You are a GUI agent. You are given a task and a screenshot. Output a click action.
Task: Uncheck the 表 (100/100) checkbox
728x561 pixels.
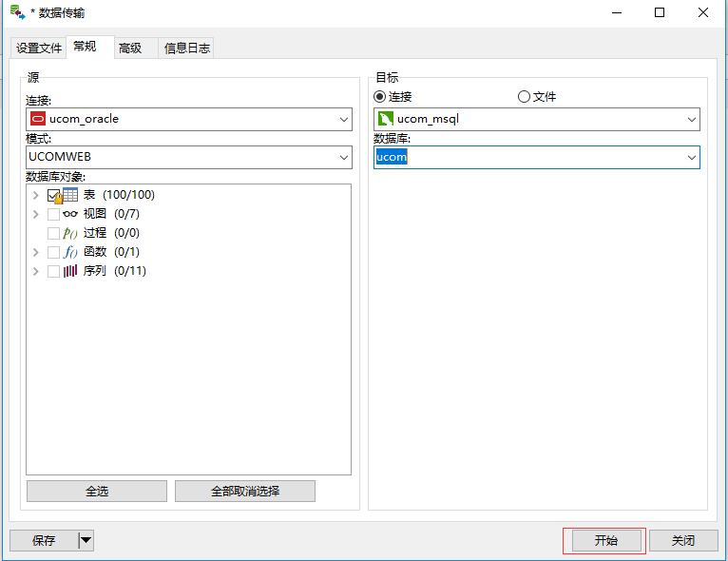point(53,196)
